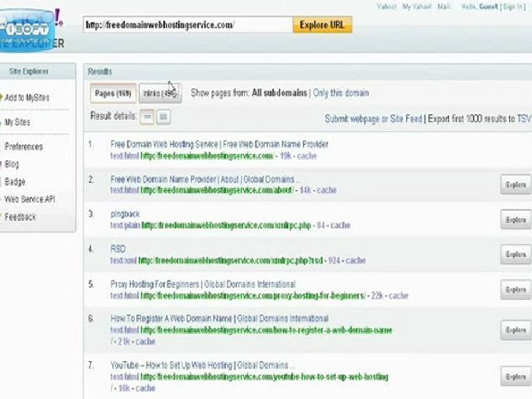Click the compact result details view icon
Screen dimensions: 532x399
[x=147, y=117]
